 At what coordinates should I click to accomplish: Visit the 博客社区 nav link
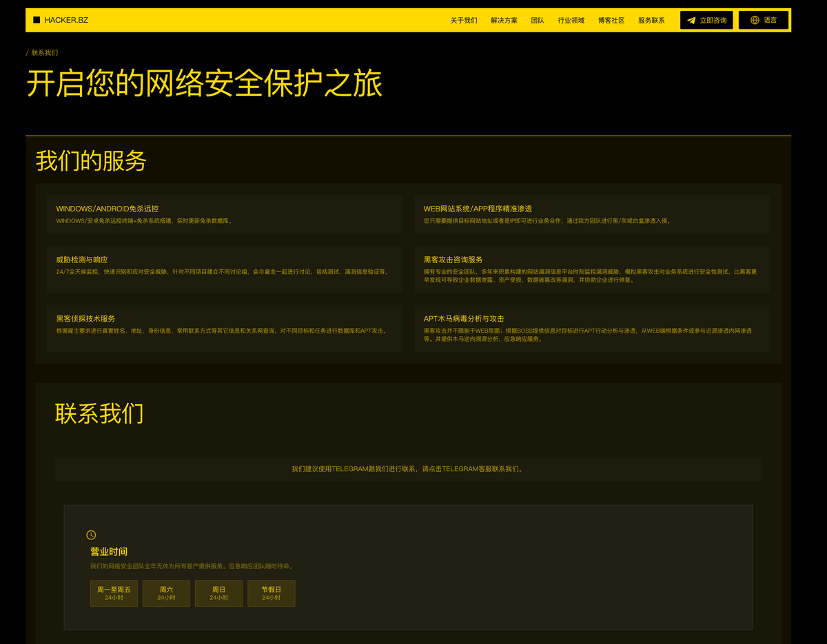tap(611, 21)
